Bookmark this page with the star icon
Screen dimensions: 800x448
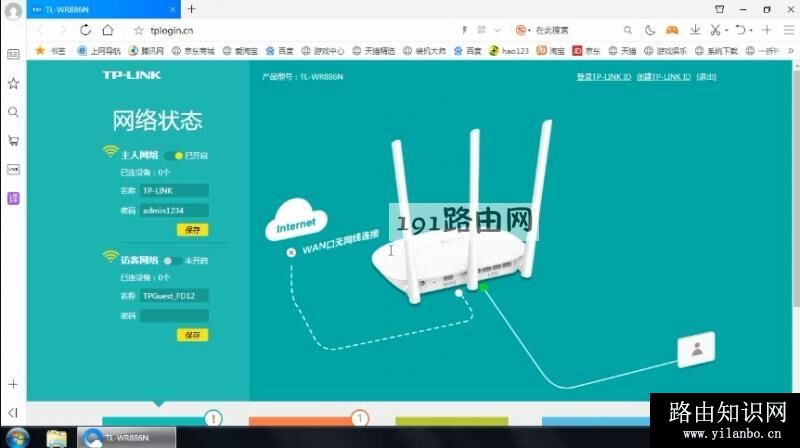[138, 31]
